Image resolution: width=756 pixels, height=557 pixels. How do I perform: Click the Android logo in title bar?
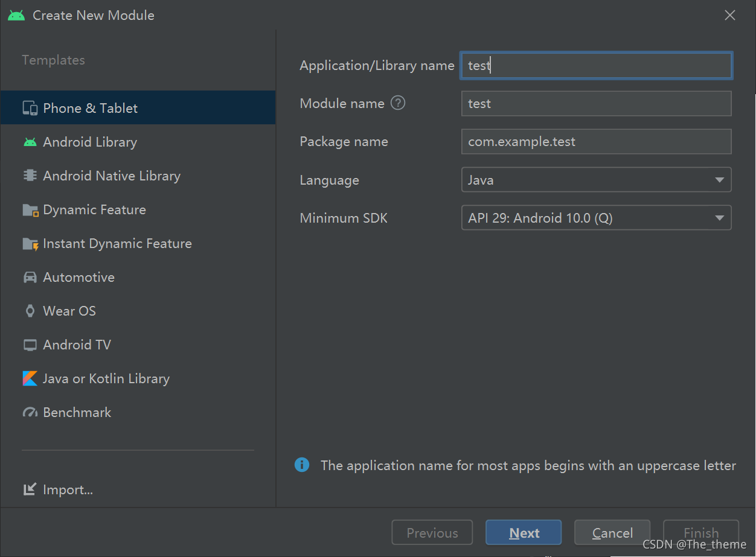coord(16,15)
